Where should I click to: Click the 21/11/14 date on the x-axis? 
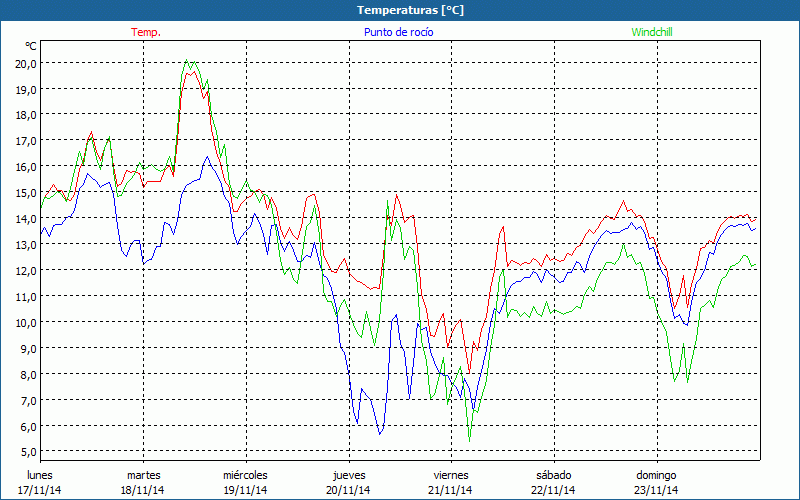coord(451,490)
